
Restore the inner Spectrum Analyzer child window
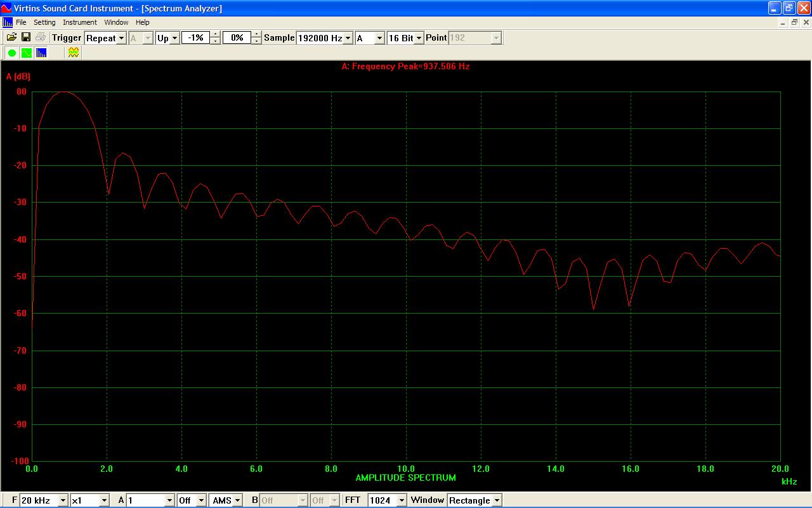coord(794,22)
